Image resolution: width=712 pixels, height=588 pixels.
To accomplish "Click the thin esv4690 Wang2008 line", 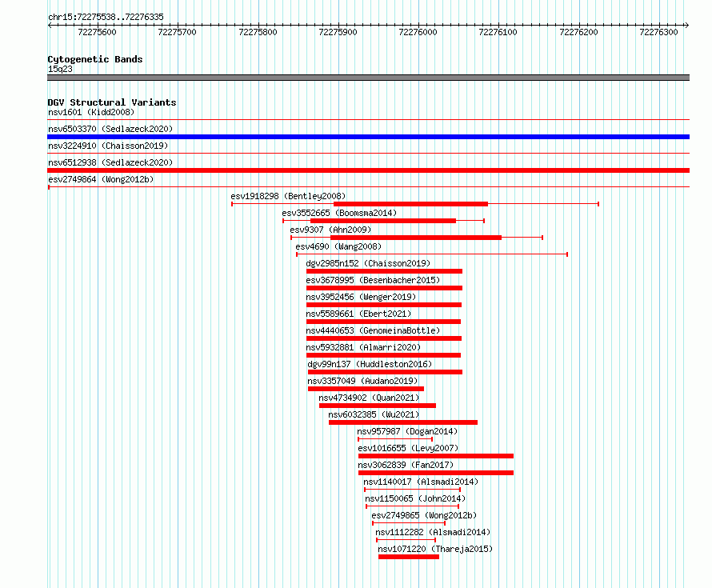I will point(432,254).
